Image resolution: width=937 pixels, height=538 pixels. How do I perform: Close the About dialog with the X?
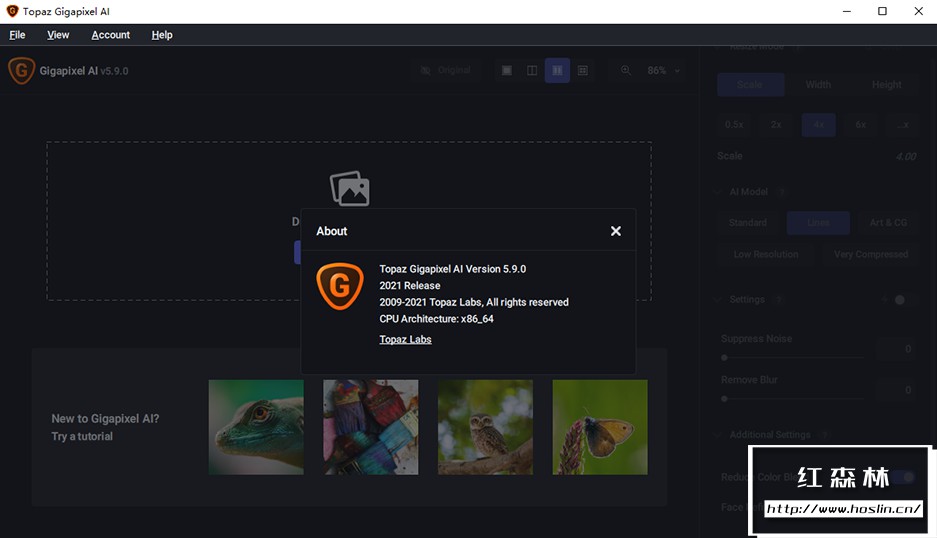tap(616, 231)
